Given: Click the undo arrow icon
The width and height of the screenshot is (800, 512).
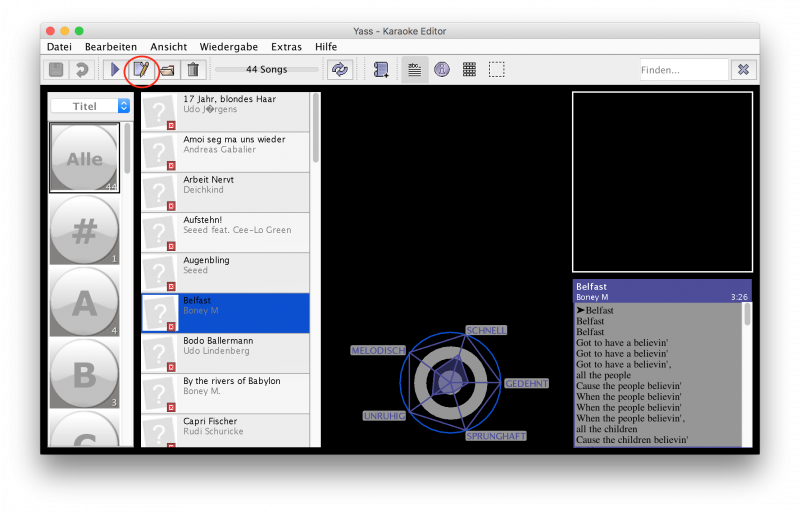Looking at the screenshot, I should coord(82,69).
